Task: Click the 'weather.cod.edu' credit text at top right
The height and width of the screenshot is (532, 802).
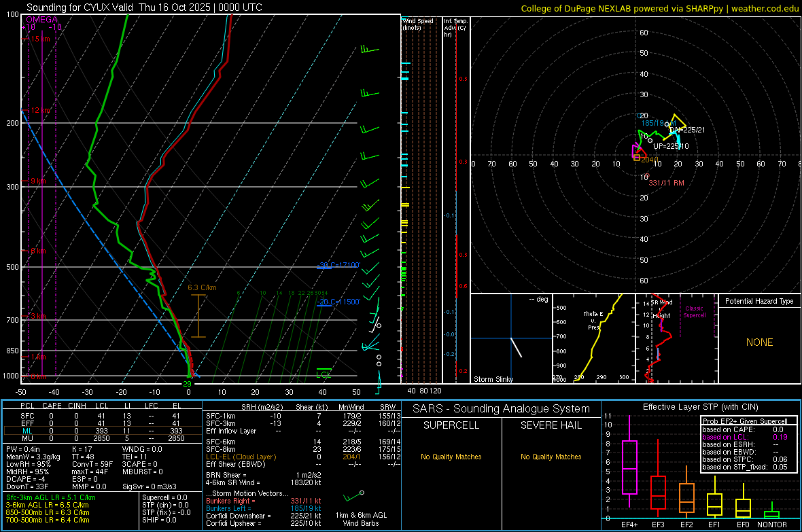Action: pyautogui.click(x=765, y=8)
